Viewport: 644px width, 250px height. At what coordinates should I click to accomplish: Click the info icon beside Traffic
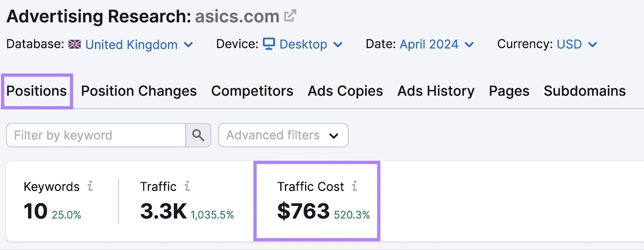click(186, 186)
